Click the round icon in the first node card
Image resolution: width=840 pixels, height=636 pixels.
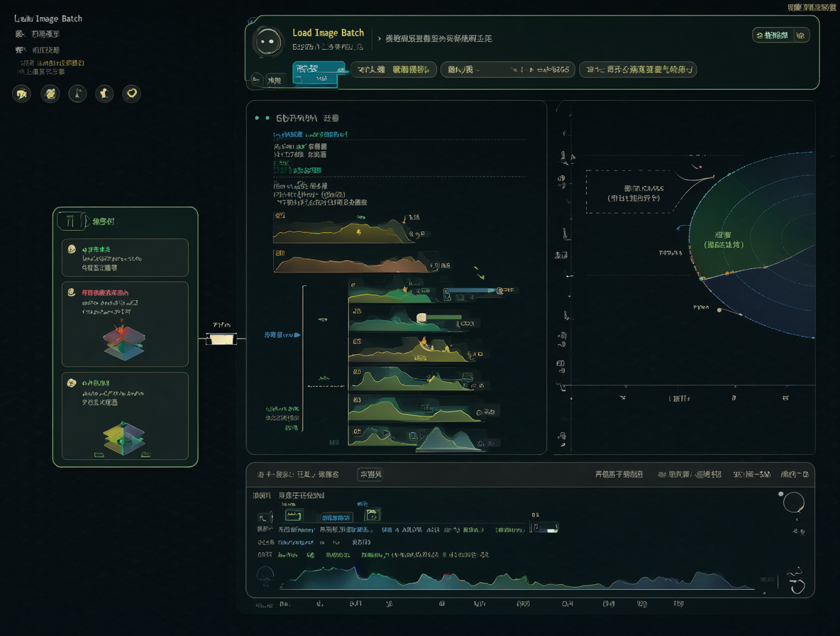[72, 249]
